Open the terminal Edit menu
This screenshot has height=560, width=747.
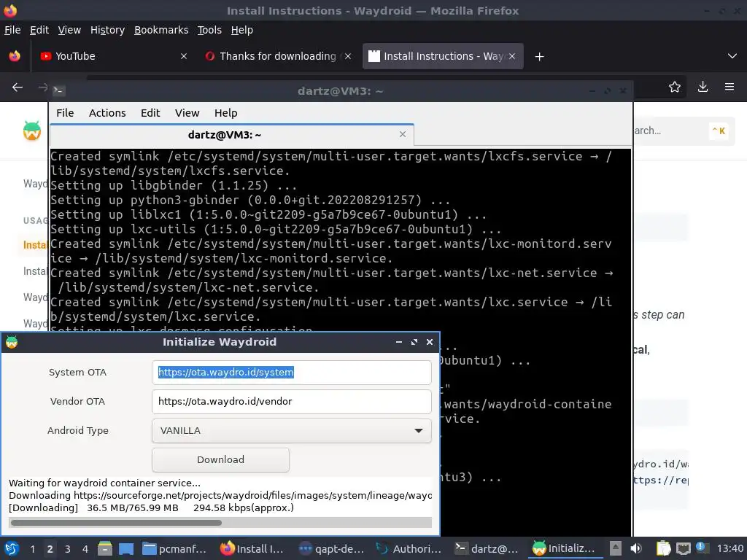[x=150, y=113]
